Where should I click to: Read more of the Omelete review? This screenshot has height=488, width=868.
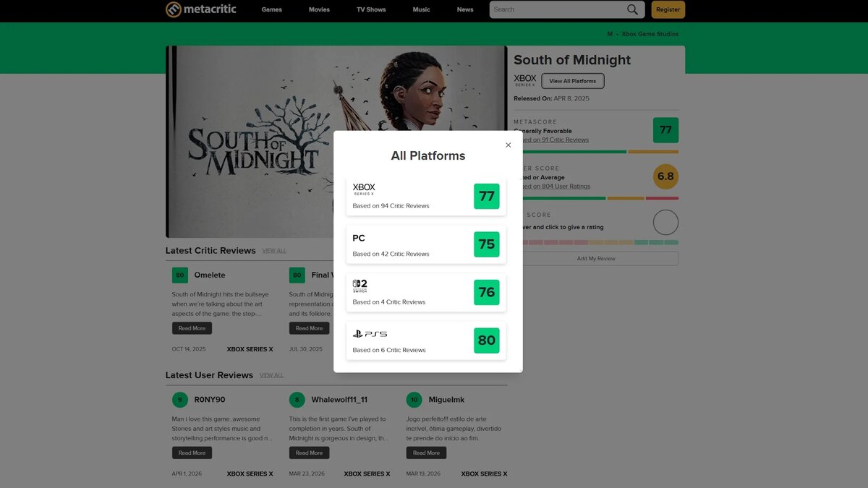pyautogui.click(x=192, y=328)
